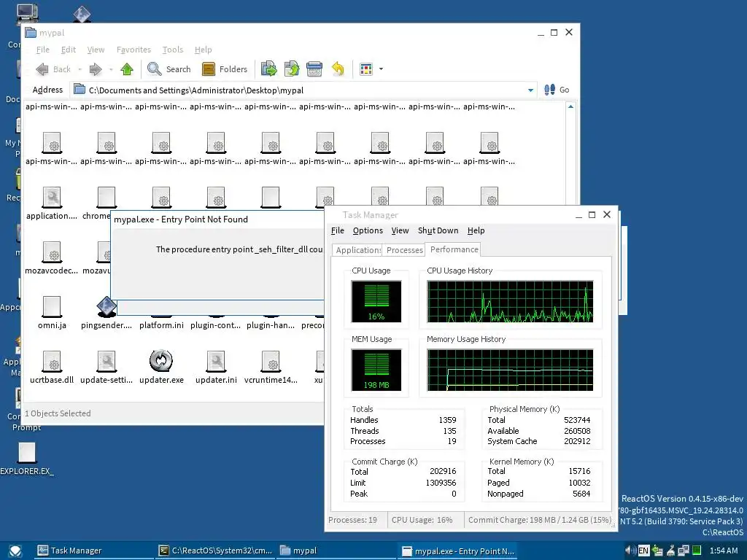The width and height of the screenshot is (747, 560).
Task: Click plugin-cont... file name
Action: tap(215, 325)
